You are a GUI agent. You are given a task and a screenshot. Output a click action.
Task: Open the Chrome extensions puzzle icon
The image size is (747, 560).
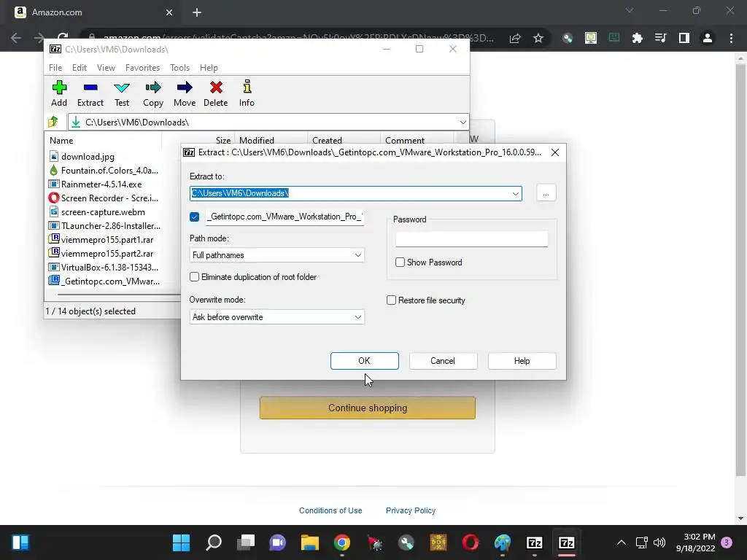click(x=638, y=38)
